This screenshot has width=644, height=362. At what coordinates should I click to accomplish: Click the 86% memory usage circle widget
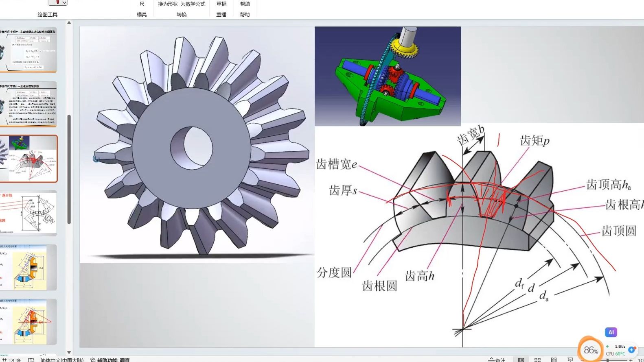(x=591, y=350)
